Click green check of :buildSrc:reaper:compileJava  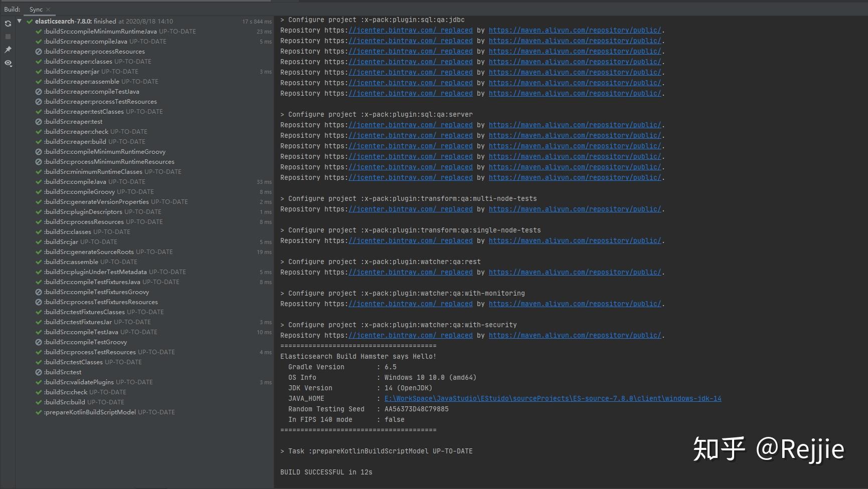tap(39, 42)
